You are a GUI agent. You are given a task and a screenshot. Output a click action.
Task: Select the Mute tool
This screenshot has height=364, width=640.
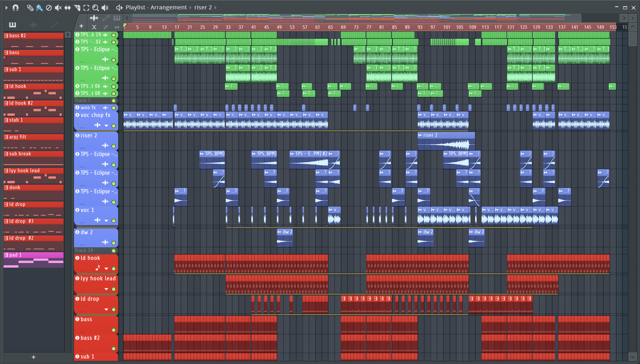coord(58,8)
